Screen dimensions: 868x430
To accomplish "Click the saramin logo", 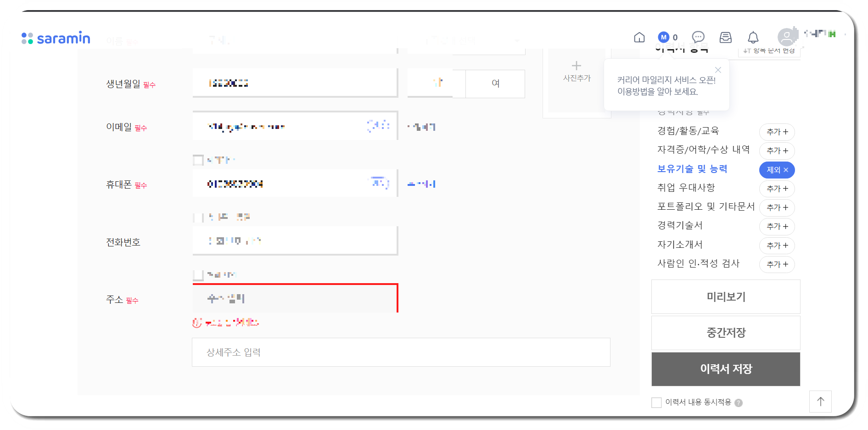I will click(56, 38).
